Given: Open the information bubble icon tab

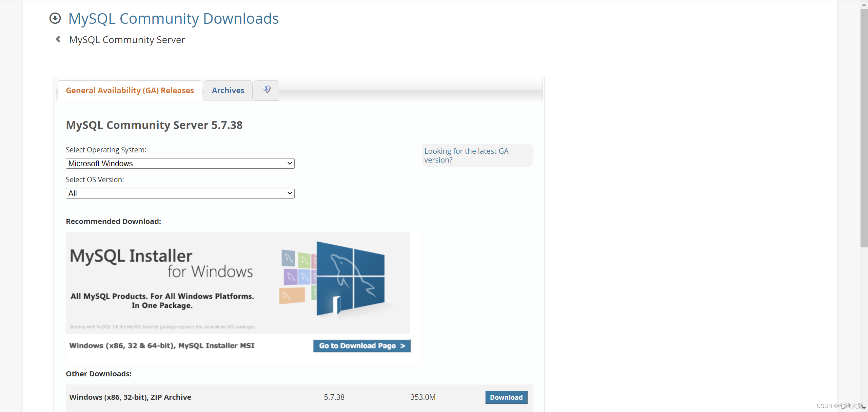Looking at the screenshot, I should coord(266,90).
